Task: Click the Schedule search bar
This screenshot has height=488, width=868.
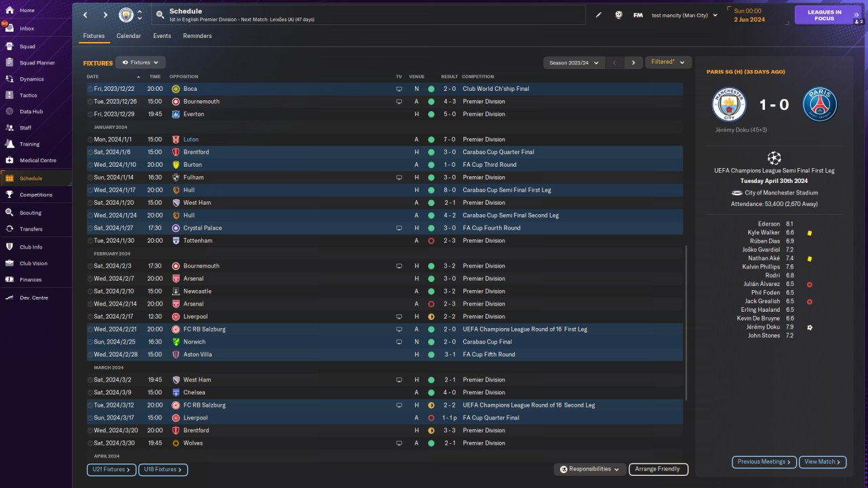Action: coord(368,15)
